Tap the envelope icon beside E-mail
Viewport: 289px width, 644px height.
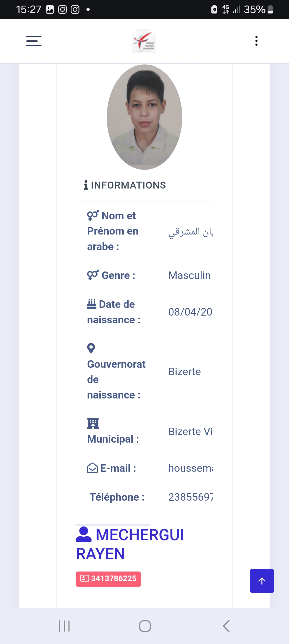point(92,468)
